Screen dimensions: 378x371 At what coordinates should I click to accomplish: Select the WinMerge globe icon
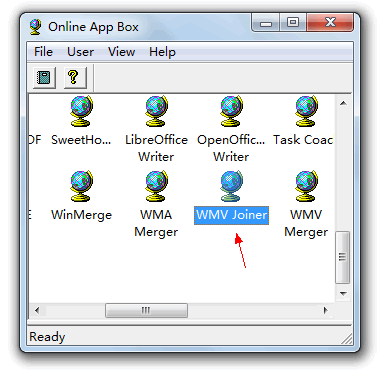(x=81, y=186)
